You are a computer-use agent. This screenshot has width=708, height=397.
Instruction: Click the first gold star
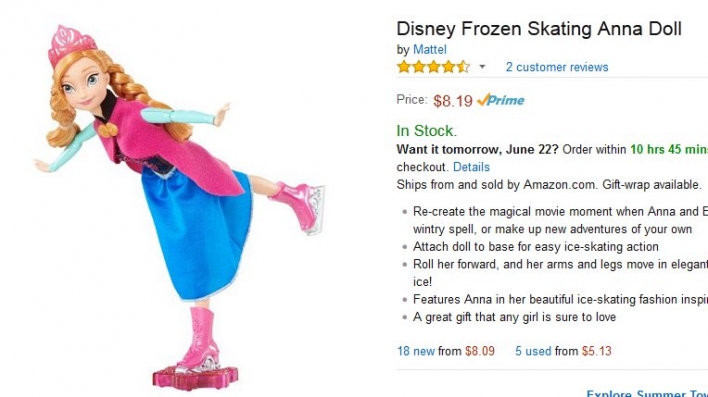pyautogui.click(x=404, y=67)
